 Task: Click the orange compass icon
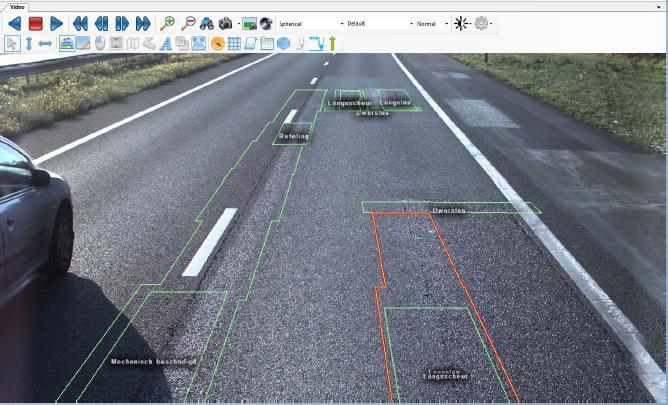(217, 43)
